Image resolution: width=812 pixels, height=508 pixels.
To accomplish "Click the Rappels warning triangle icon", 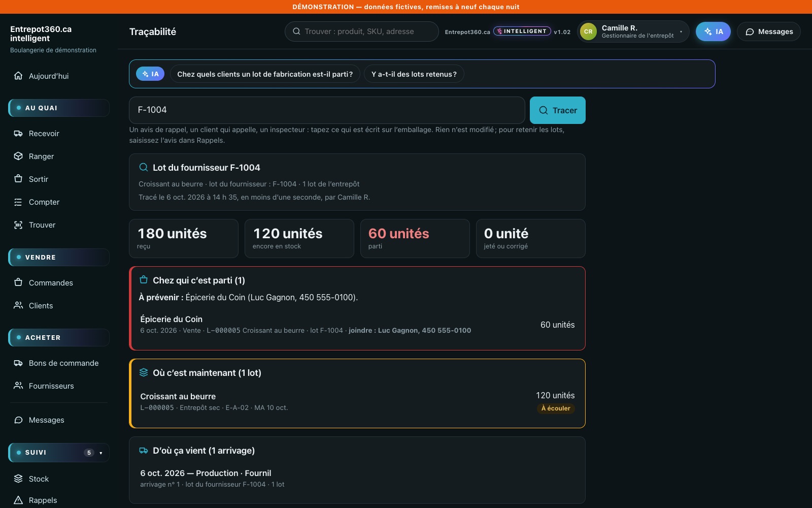I will click(18, 500).
